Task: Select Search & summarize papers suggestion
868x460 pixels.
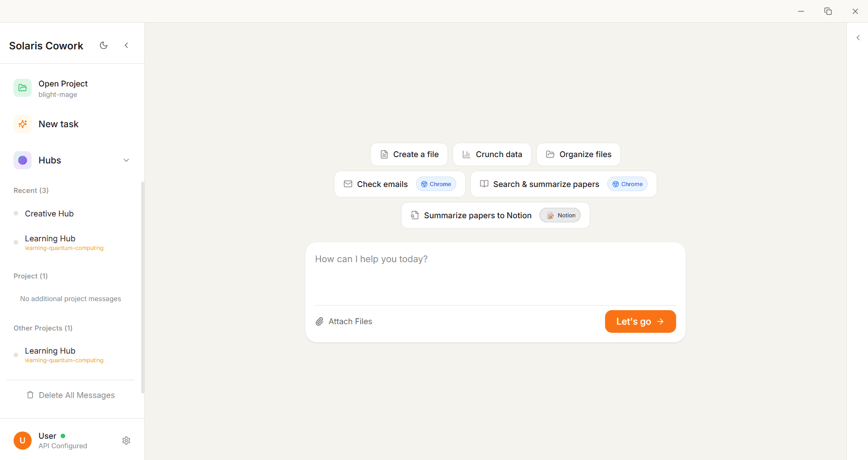Action: [x=539, y=184]
